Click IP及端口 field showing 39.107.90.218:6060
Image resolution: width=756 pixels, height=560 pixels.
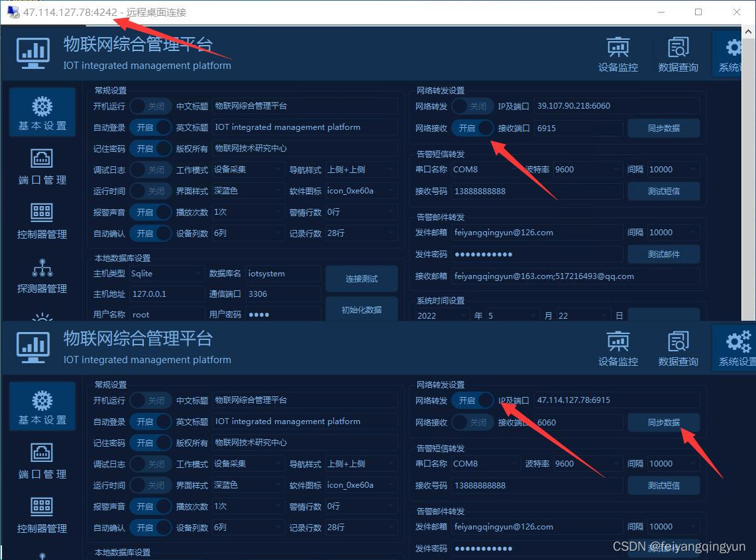617,106
